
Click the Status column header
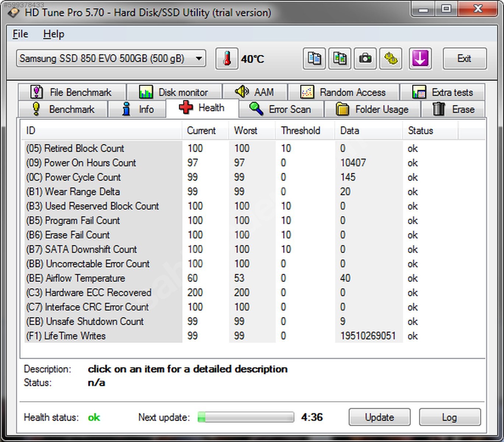430,130
